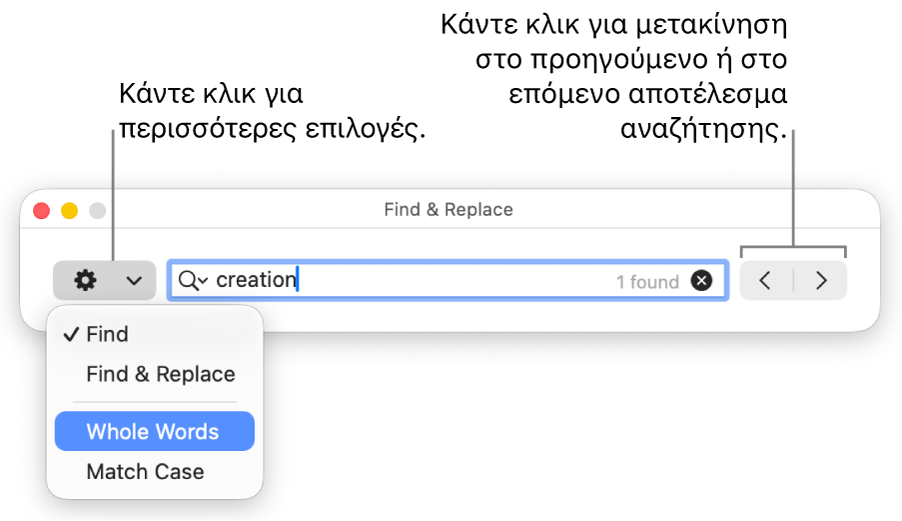Click the Find & Replace window title

(x=448, y=210)
